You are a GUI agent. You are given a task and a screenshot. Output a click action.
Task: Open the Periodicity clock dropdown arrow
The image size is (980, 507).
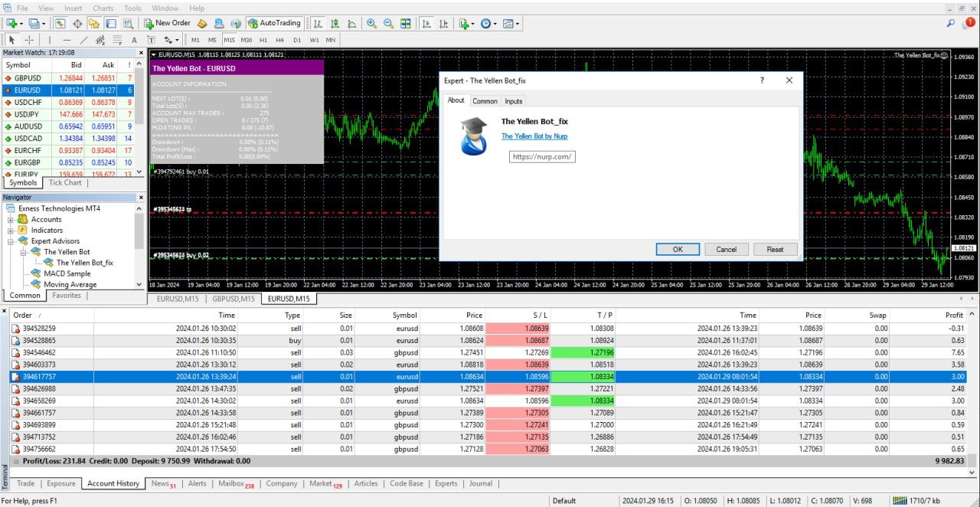(x=495, y=24)
